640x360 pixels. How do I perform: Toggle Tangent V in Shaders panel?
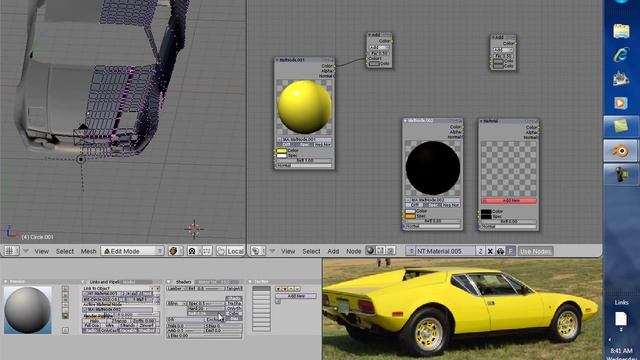click(234, 289)
